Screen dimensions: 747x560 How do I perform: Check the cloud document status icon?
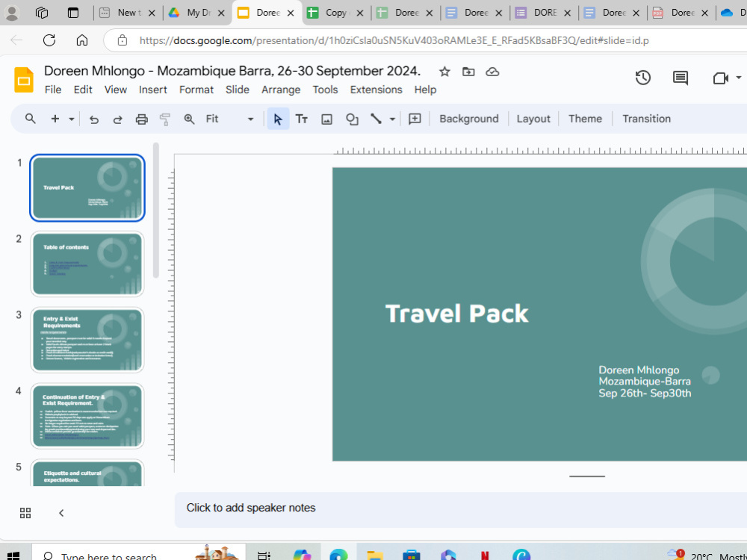coord(492,72)
